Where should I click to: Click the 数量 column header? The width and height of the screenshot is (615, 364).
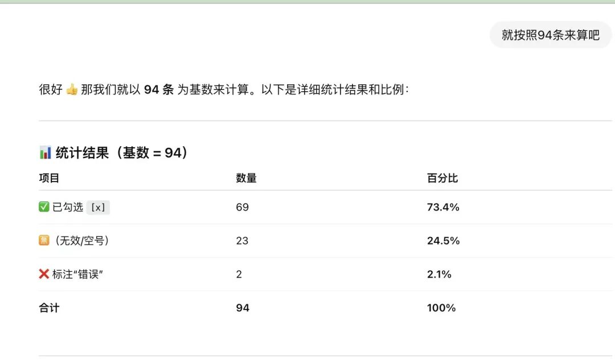coord(246,178)
